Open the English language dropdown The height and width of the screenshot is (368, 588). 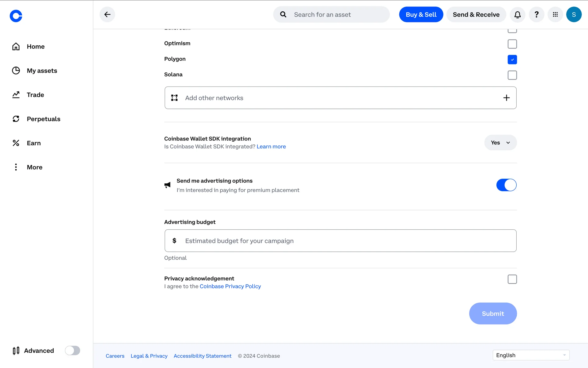tap(531, 355)
